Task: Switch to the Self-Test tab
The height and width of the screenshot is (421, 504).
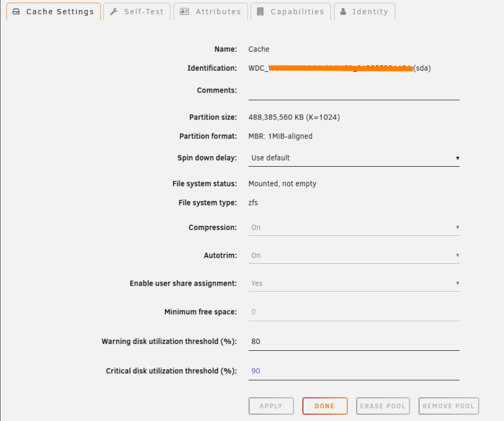Action: pyautogui.click(x=137, y=12)
